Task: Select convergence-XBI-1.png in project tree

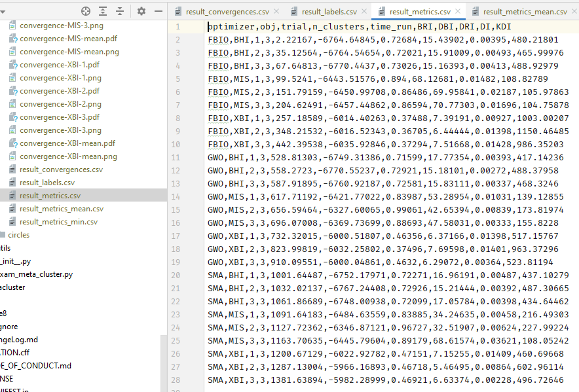Action: pos(60,78)
